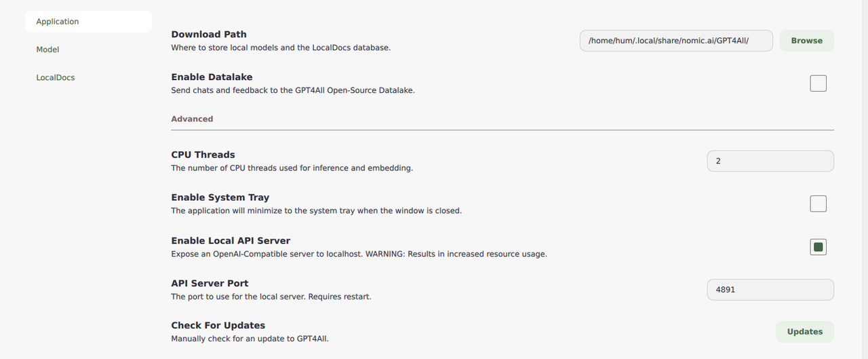Viewport: 868px width, 359px height.
Task: Open the LocalDocs settings tab
Action: point(88,77)
